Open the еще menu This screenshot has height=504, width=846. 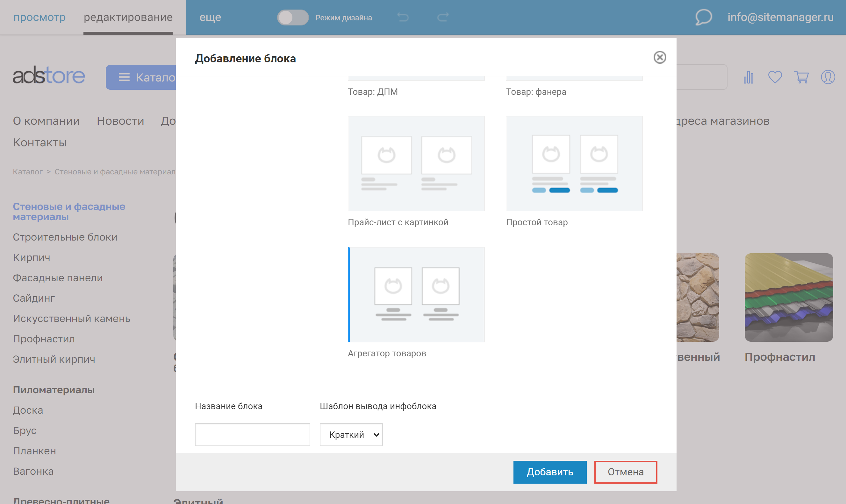(x=210, y=17)
